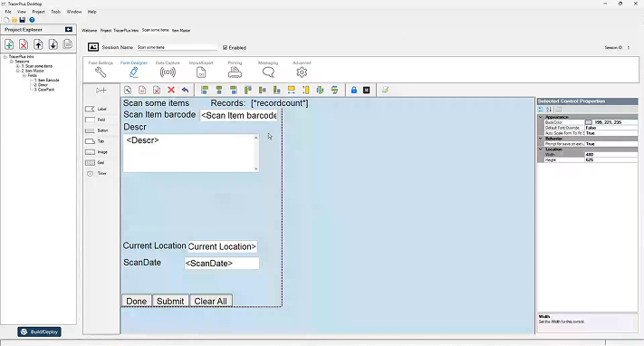The height and width of the screenshot is (346, 644).
Task: Undo last change with blue arrow icon
Action: [186, 90]
